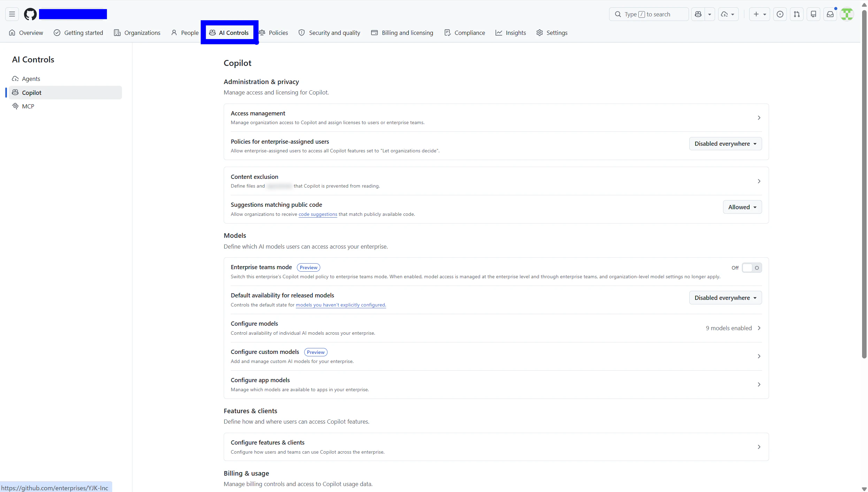Click the Configure app models chevron arrow
This screenshot has width=868, height=492.
click(759, 385)
